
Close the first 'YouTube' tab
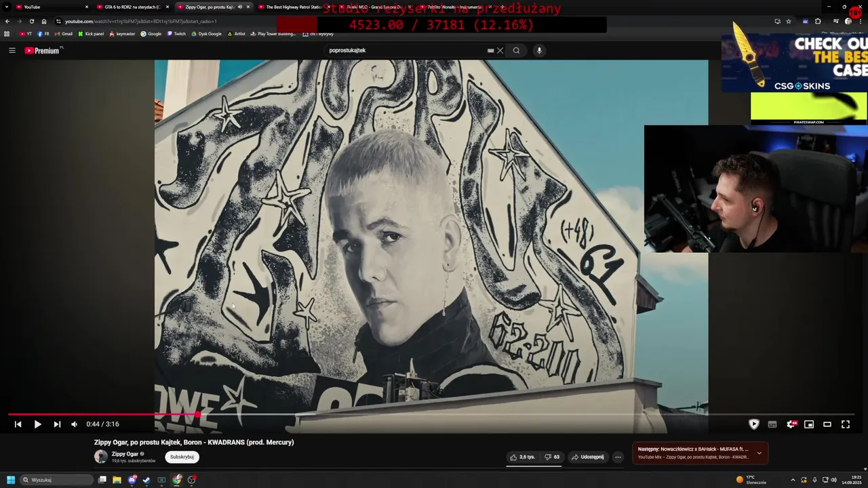pyautogui.click(x=87, y=7)
